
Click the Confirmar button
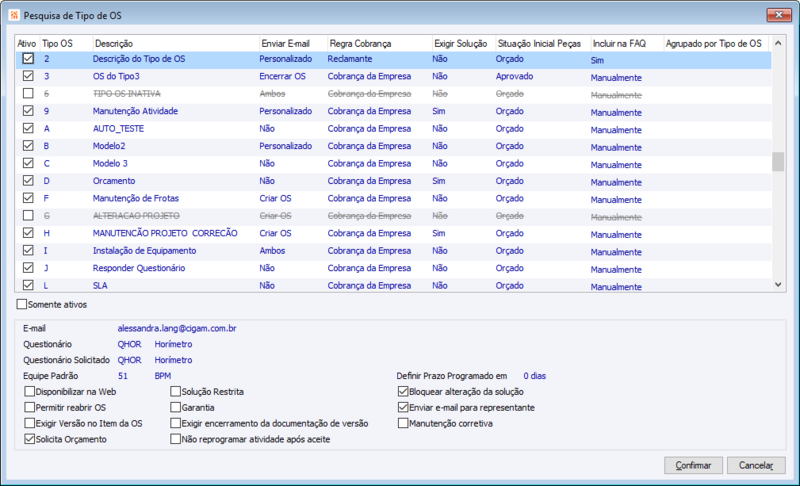(693, 465)
